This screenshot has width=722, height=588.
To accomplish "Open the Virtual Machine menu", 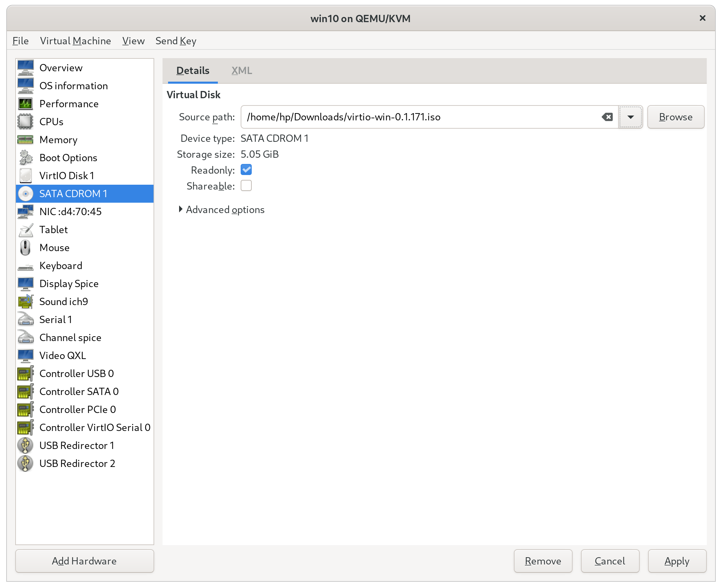I will pos(75,40).
